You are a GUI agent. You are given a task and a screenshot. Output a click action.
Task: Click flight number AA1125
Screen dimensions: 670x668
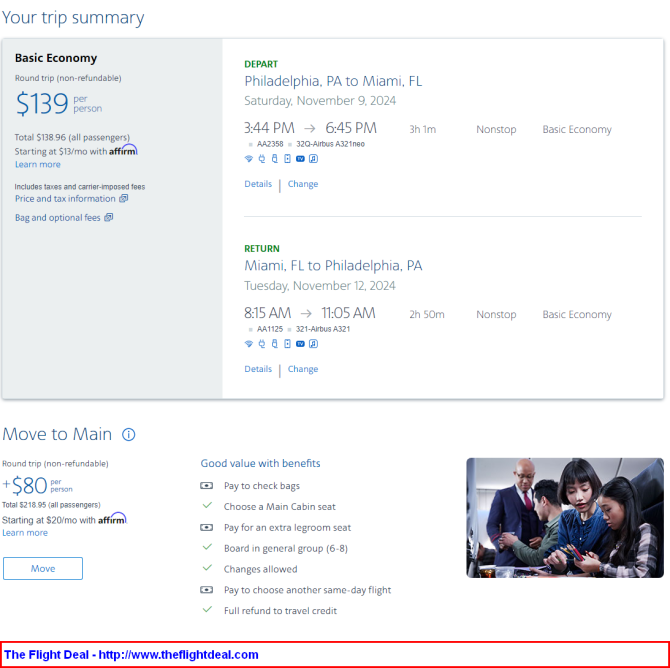pos(270,329)
